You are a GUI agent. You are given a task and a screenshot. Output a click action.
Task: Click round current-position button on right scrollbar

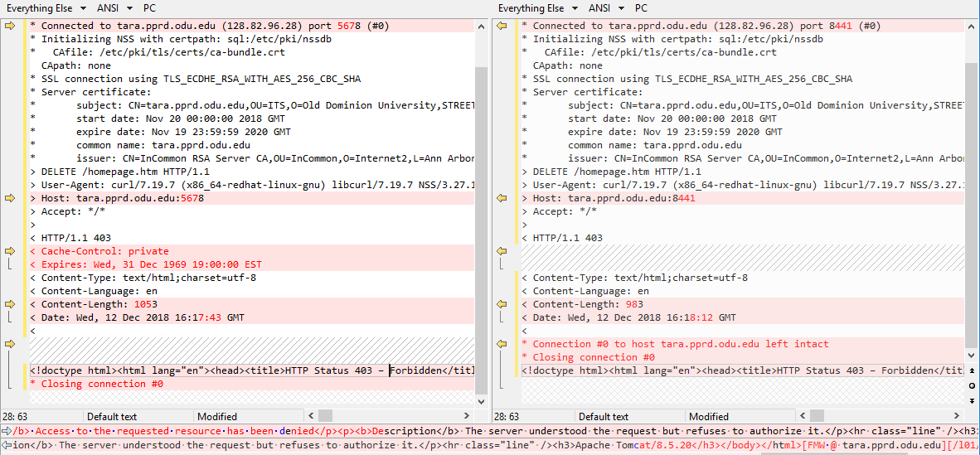pyautogui.click(x=971, y=385)
